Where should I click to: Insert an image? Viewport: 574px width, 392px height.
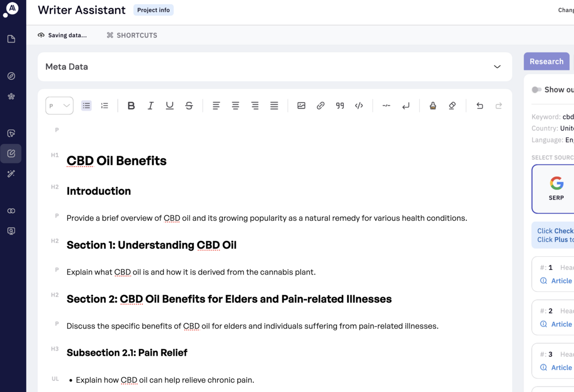[x=301, y=106]
